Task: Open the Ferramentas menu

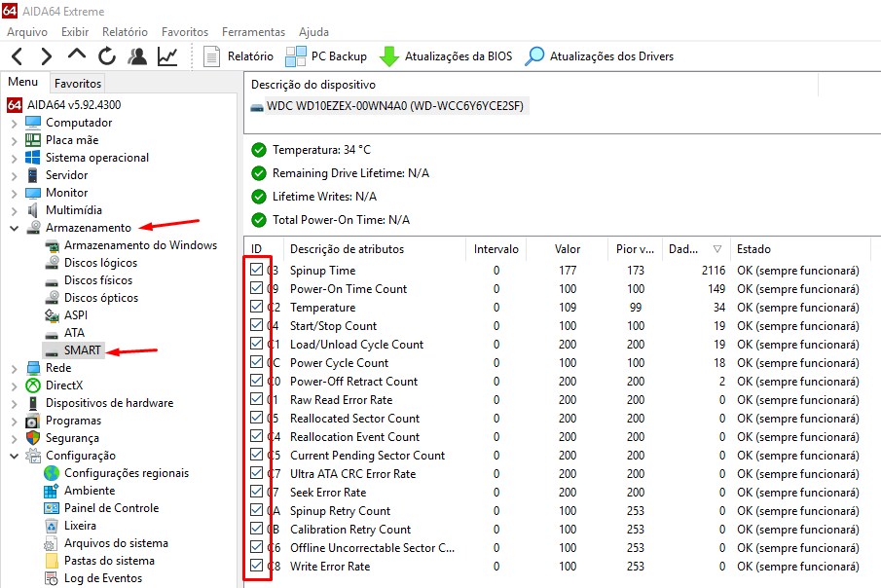Action: (253, 32)
